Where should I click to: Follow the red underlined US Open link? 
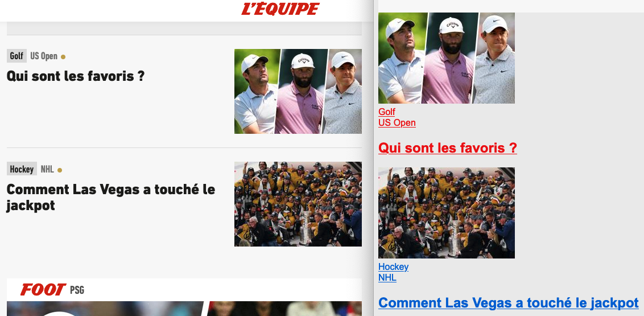397,122
